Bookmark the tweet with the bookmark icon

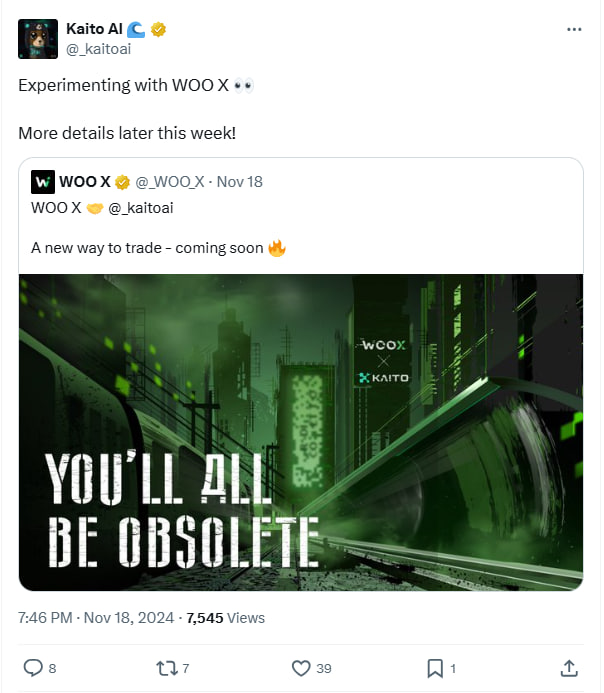(435, 668)
